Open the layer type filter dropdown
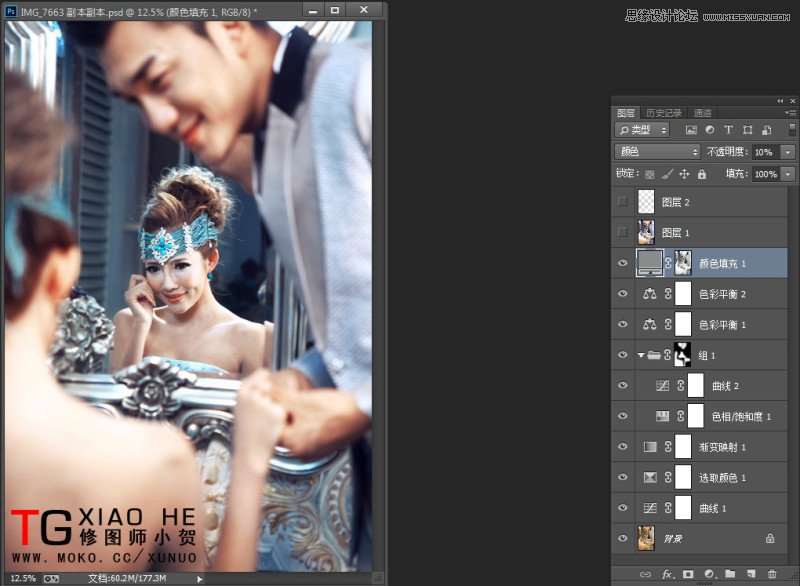 tap(645, 130)
